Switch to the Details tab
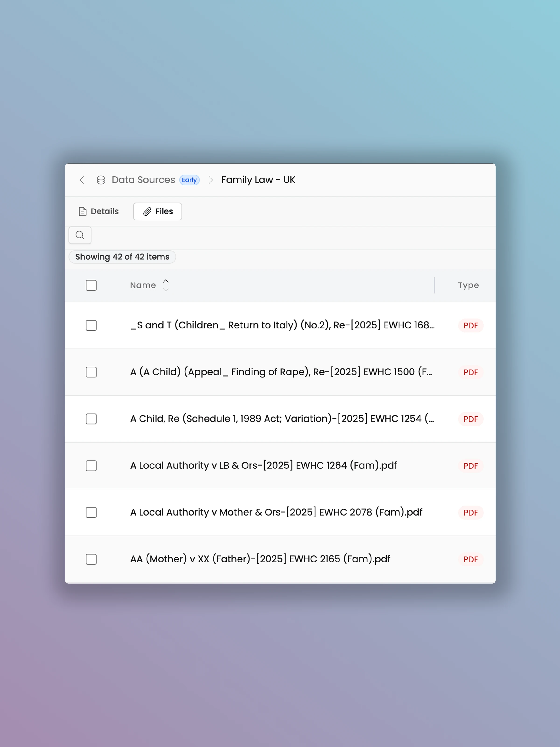560x747 pixels. click(x=99, y=211)
